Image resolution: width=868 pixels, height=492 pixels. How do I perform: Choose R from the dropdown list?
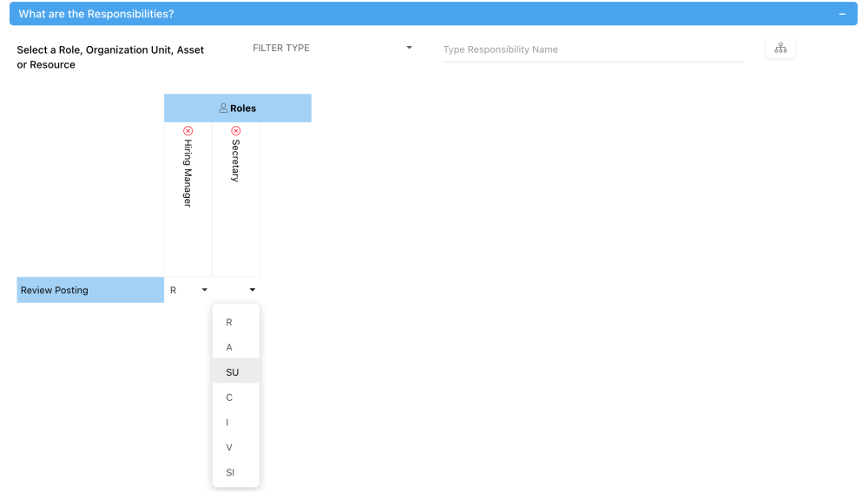coord(236,322)
